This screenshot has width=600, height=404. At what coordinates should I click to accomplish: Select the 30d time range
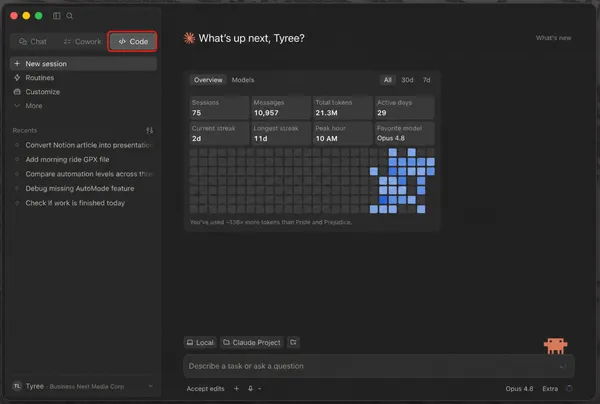(407, 80)
